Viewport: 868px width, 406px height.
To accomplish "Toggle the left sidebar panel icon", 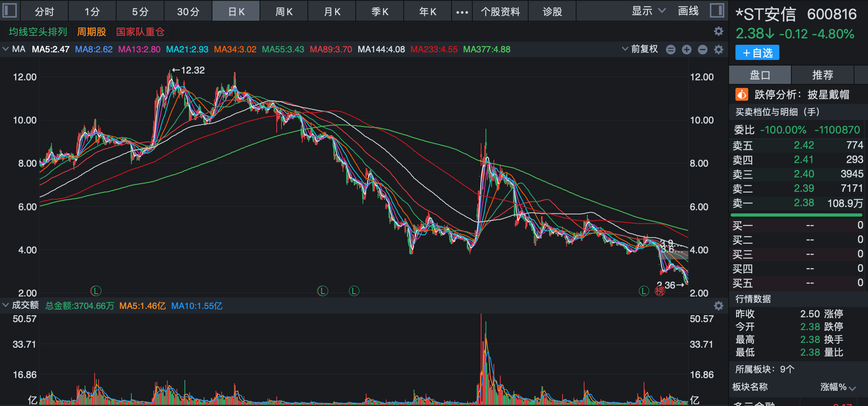I will coord(10,10).
